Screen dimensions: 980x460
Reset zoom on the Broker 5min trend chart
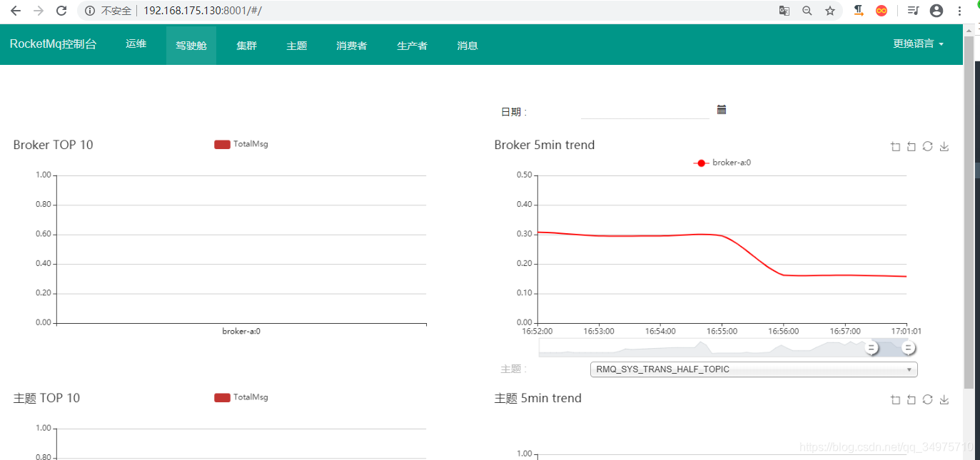pos(911,146)
